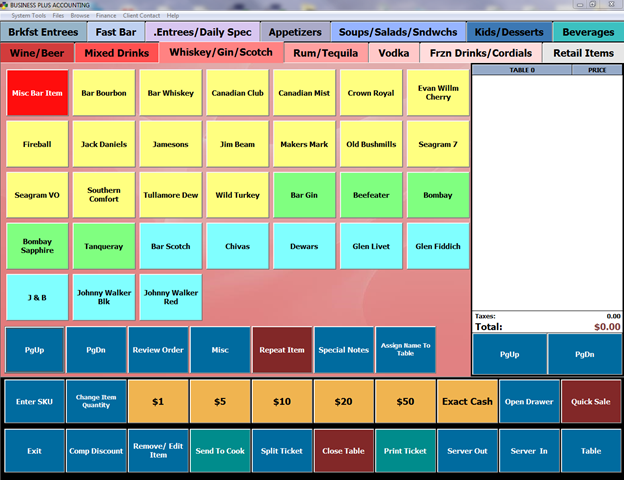The image size is (624, 480).
Task: Open the Finance menu
Action: click(106, 16)
